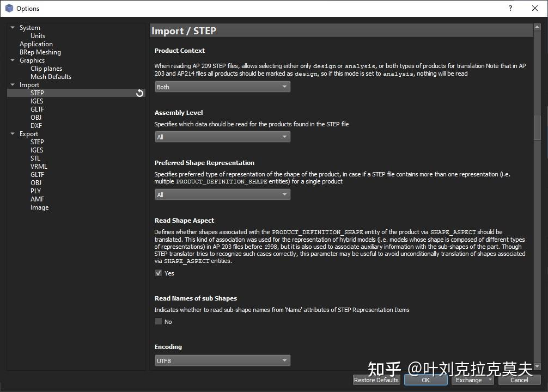Collapse the System tree section

tap(12, 27)
